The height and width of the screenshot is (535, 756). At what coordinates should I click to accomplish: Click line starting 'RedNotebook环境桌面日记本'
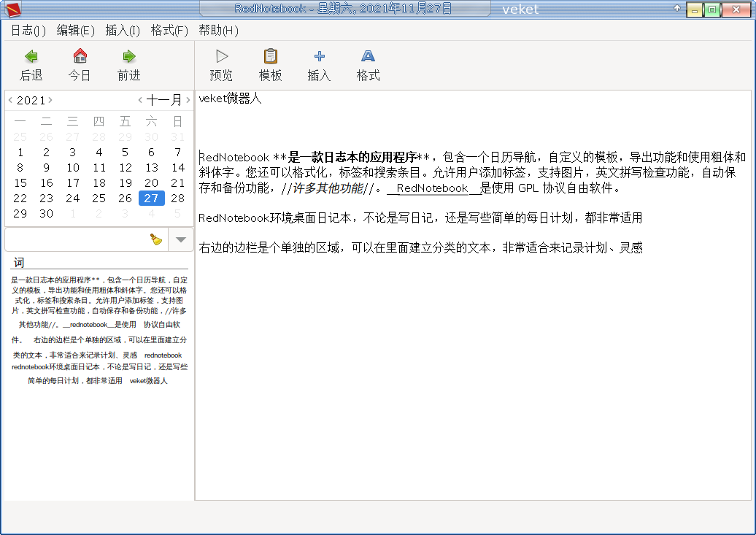(x=420, y=218)
